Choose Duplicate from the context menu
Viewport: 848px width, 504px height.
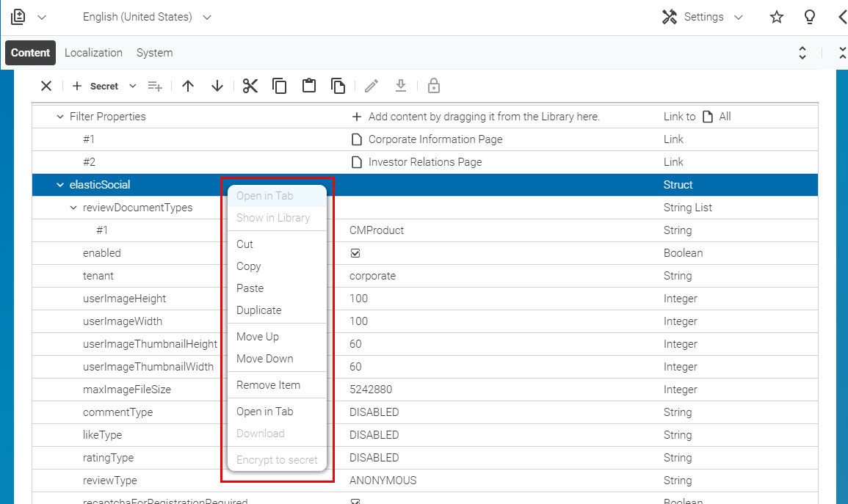(x=258, y=310)
